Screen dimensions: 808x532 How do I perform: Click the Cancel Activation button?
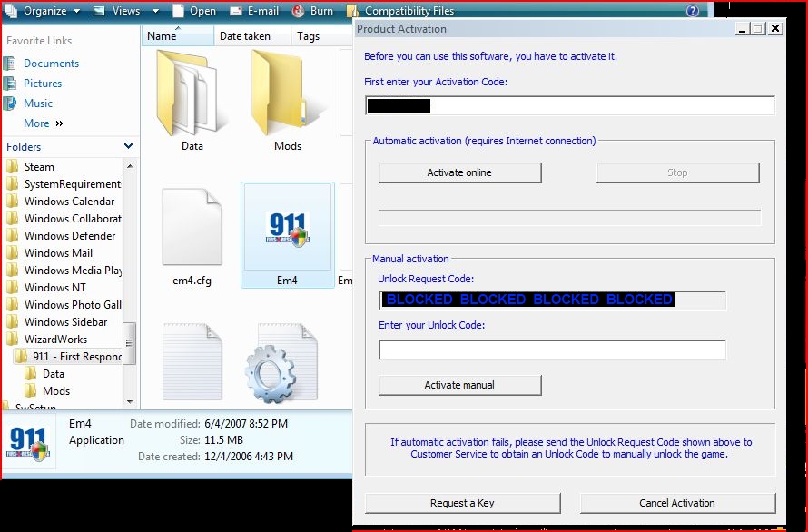pyautogui.click(x=677, y=503)
